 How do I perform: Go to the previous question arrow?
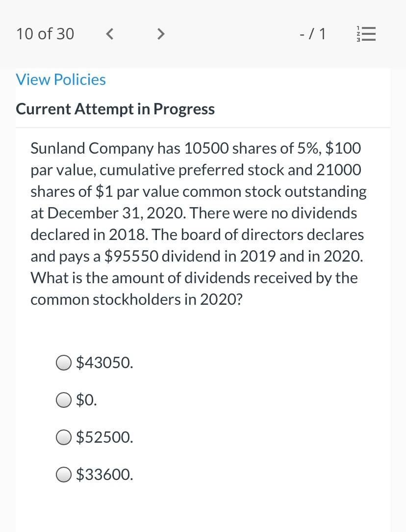(109, 34)
